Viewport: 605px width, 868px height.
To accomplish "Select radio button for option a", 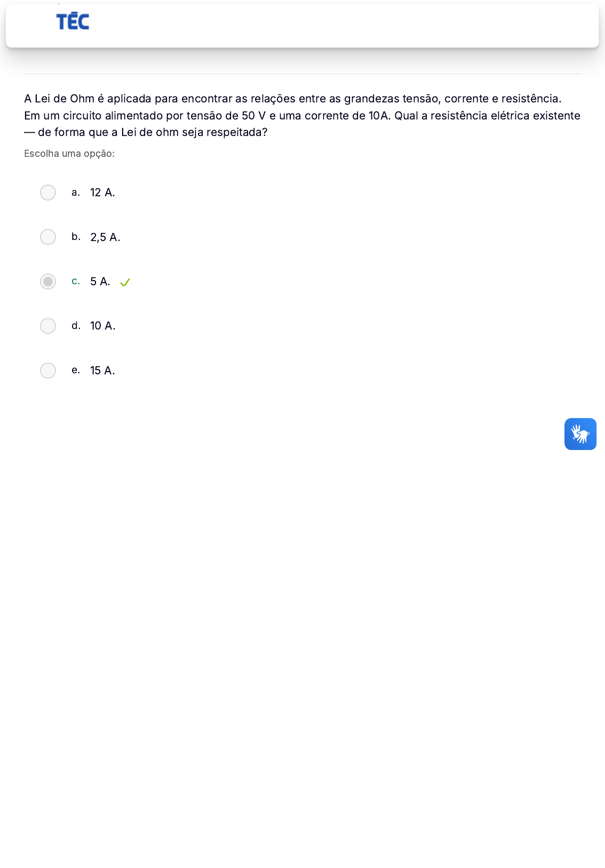I will 48,192.
